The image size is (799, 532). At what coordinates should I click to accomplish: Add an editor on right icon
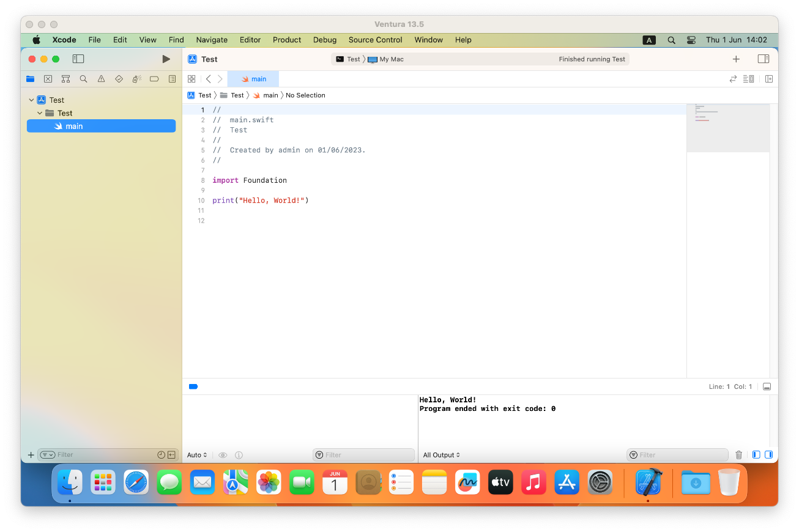(769, 79)
